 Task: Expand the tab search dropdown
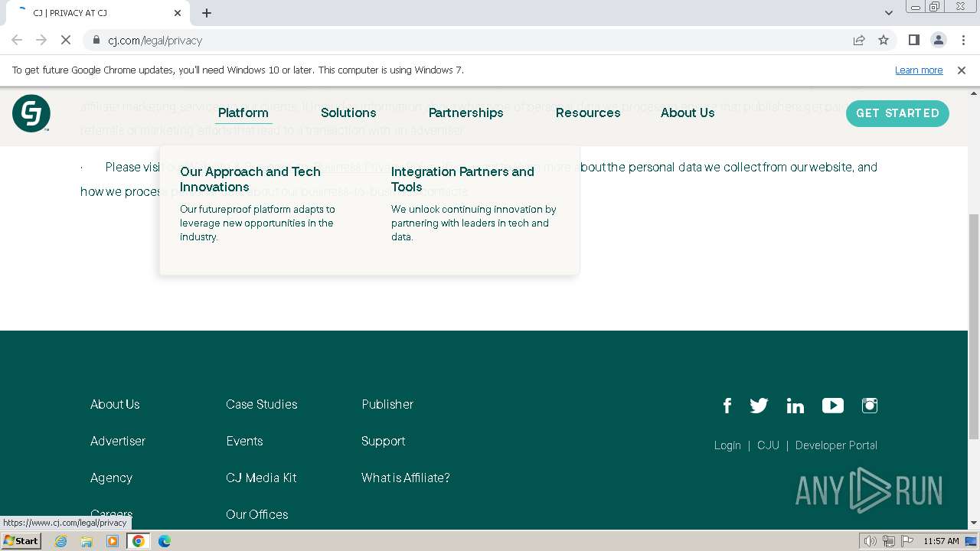click(x=889, y=13)
